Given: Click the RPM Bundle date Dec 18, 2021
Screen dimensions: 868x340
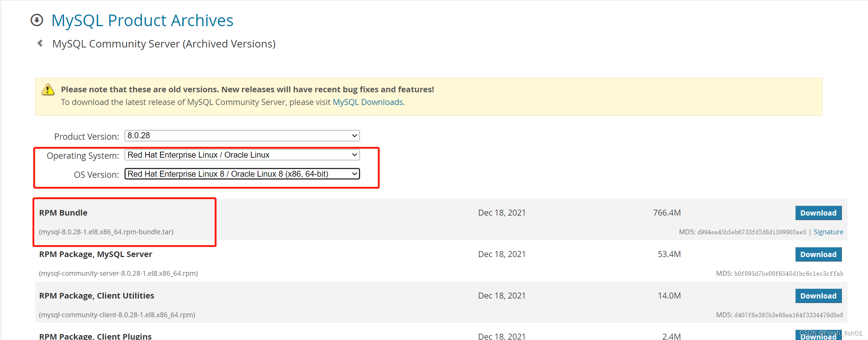Looking at the screenshot, I should click(502, 213).
